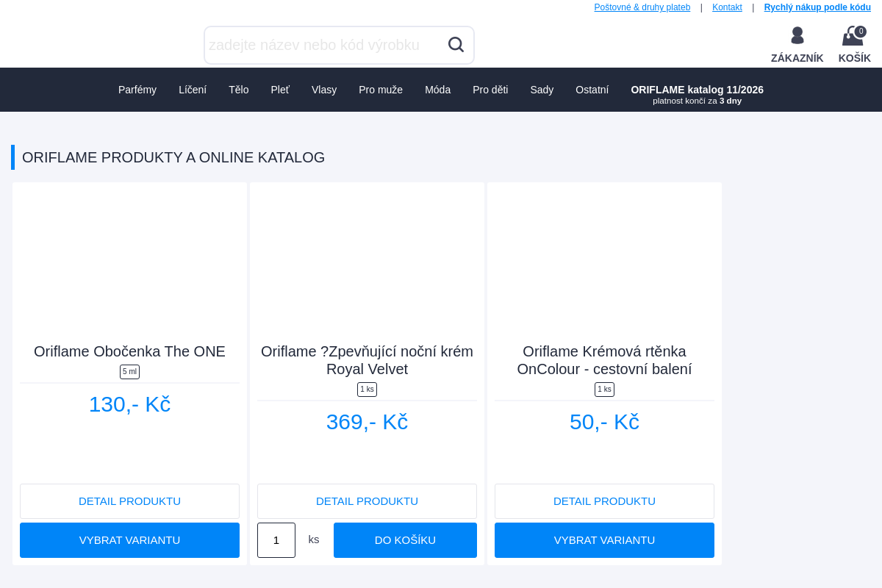Screen dimensions: 882x588
Task: Click the 369,- Kč price
Action: 367,422
